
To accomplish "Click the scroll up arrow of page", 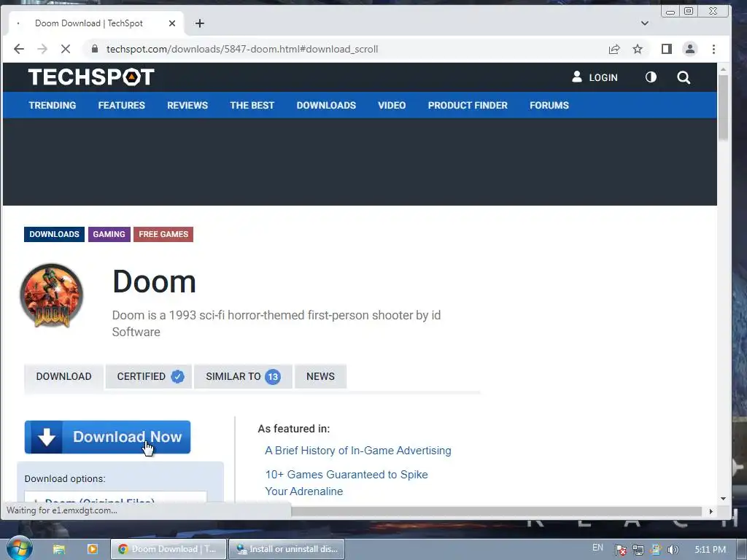I will tap(723, 69).
